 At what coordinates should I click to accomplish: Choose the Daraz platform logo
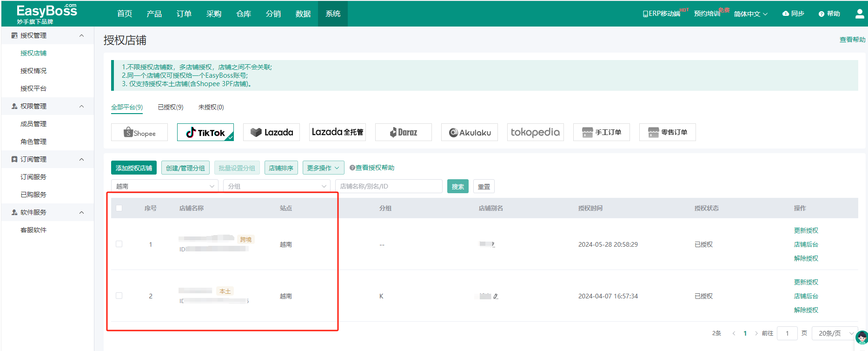click(403, 133)
